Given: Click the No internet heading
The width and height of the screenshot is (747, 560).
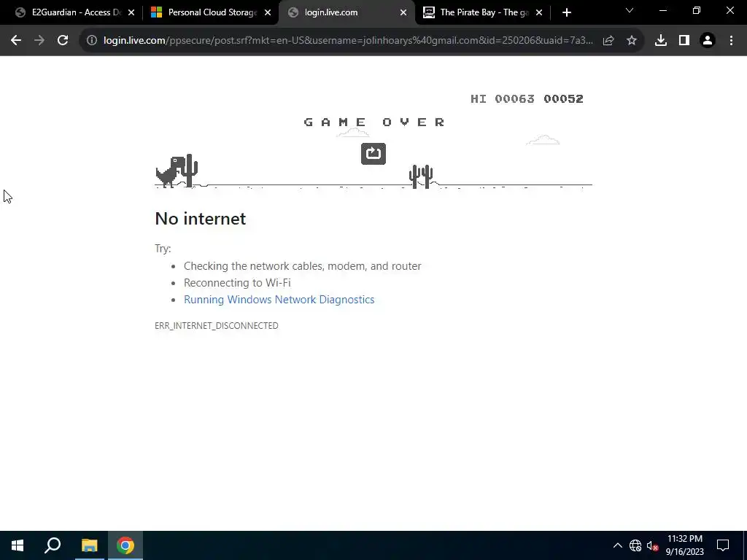Looking at the screenshot, I should [201, 219].
